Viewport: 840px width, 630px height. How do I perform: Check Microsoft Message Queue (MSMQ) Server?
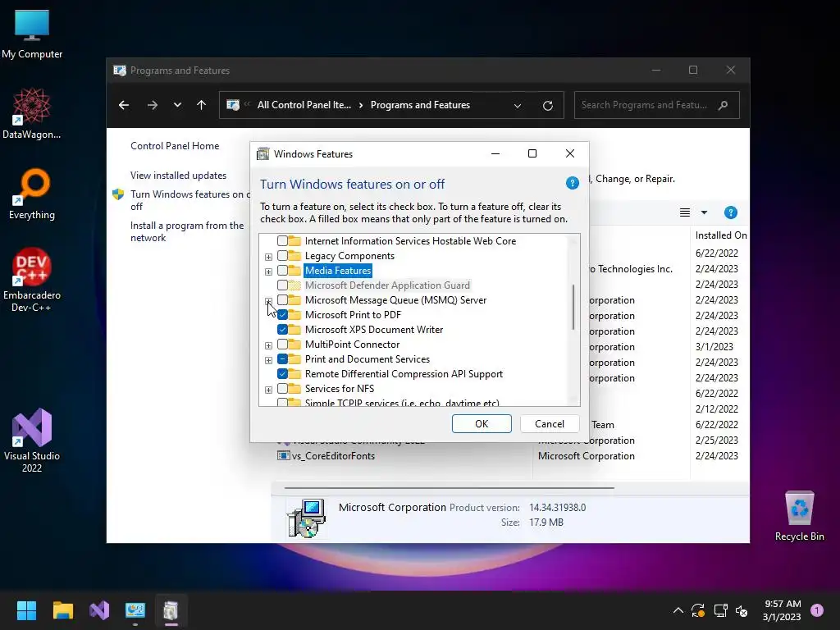[282, 300]
